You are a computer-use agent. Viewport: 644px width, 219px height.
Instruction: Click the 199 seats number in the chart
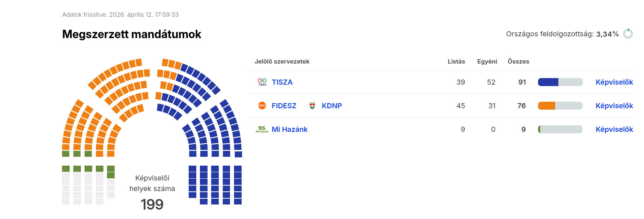click(x=152, y=204)
